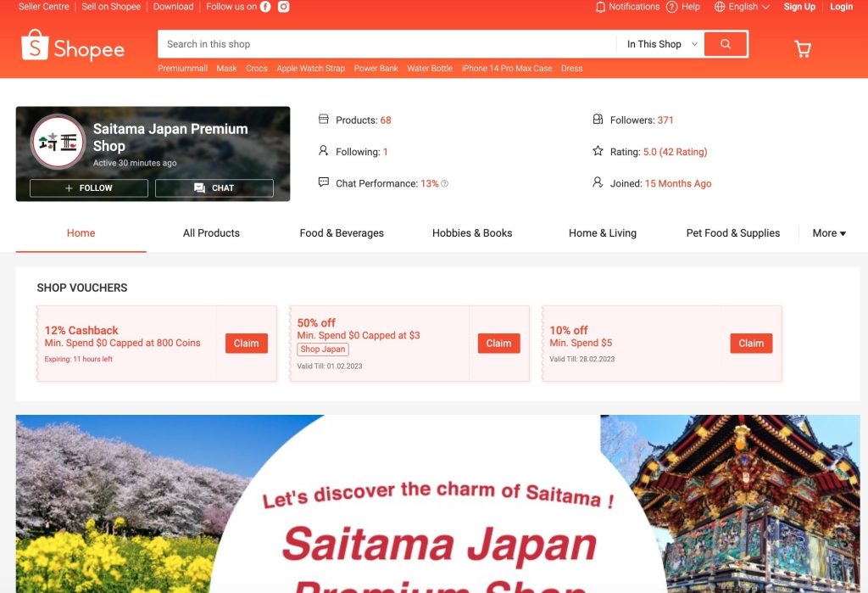This screenshot has height=593, width=868.
Task: Click the Notifications link text
Action: pyautogui.click(x=634, y=7)
